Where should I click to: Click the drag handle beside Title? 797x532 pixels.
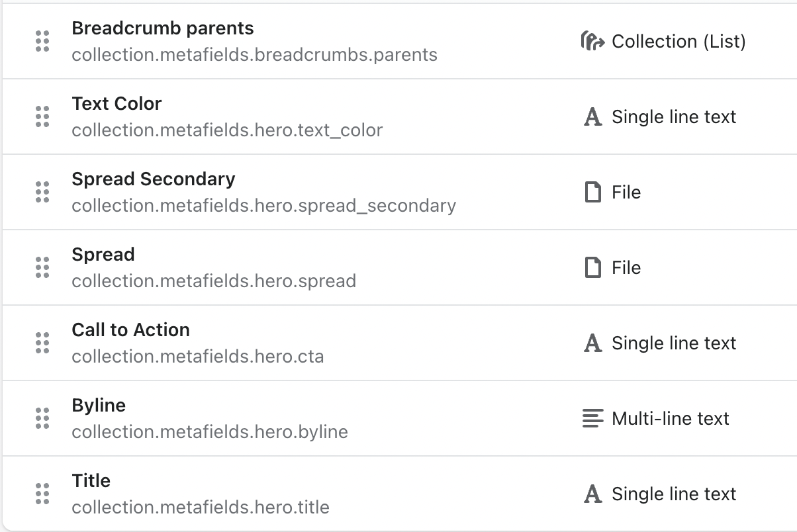pos(42,494)
